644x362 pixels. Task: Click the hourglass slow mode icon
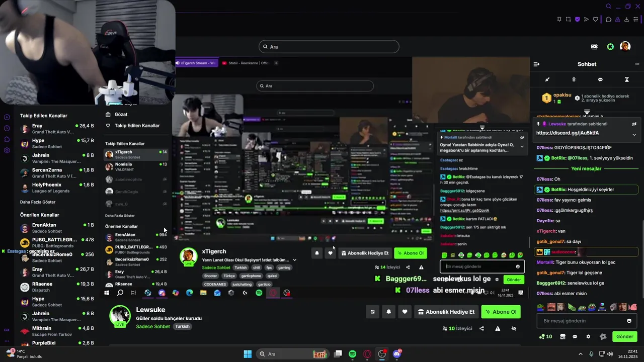click(627, 79)
